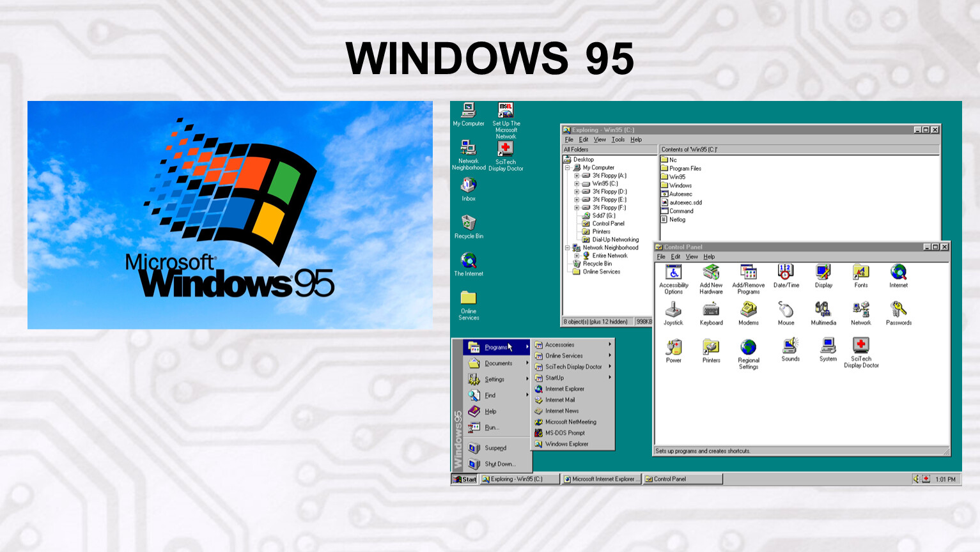The width and height of the screenshot is (980, 552).
Task: Open the Recycle Bin desktop icon
Action: [469, 224]
